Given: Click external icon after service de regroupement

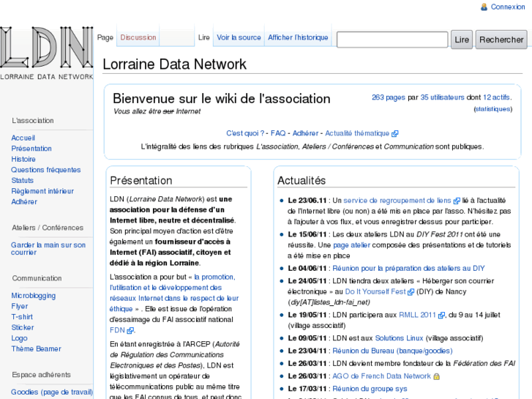Looking at the screenshot, I should point(457,201).
